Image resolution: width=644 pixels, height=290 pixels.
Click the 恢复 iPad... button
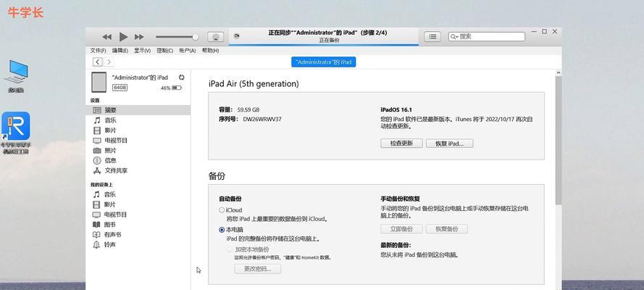tap(449, 144)
